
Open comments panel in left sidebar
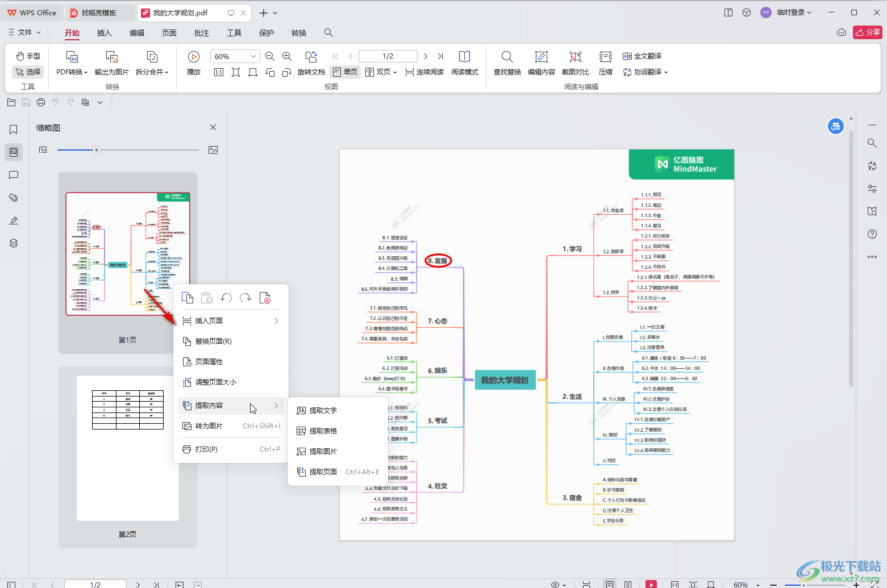tap(14, 175)
